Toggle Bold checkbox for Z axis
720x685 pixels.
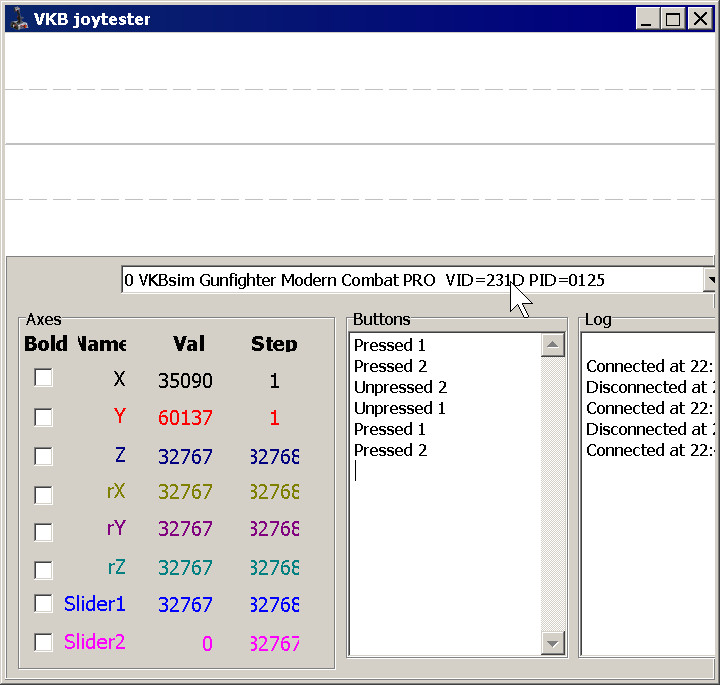click(43, 456)
